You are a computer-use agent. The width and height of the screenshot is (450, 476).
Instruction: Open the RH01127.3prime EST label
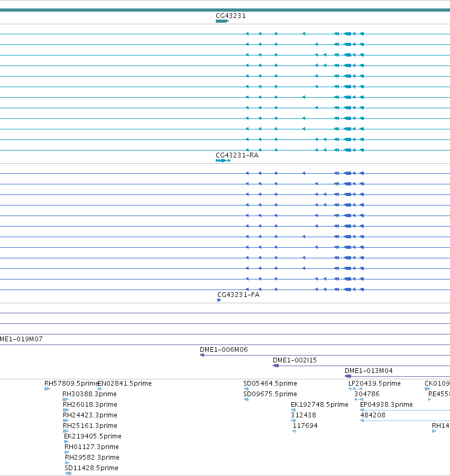91,447
